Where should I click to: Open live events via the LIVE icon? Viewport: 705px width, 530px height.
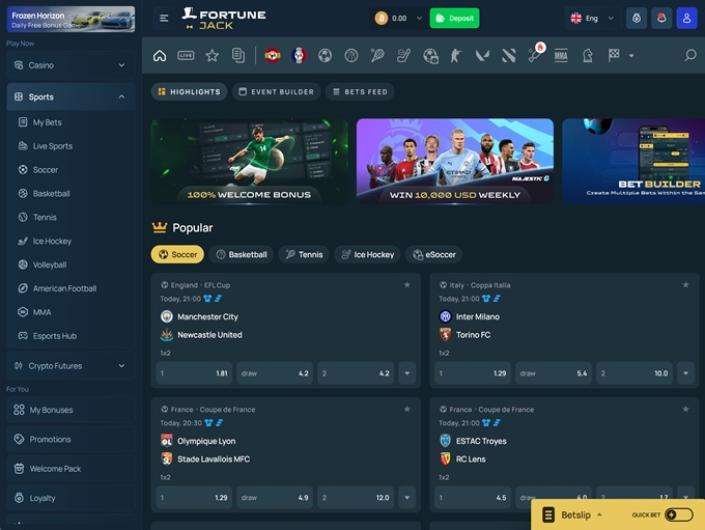(186, 56)
